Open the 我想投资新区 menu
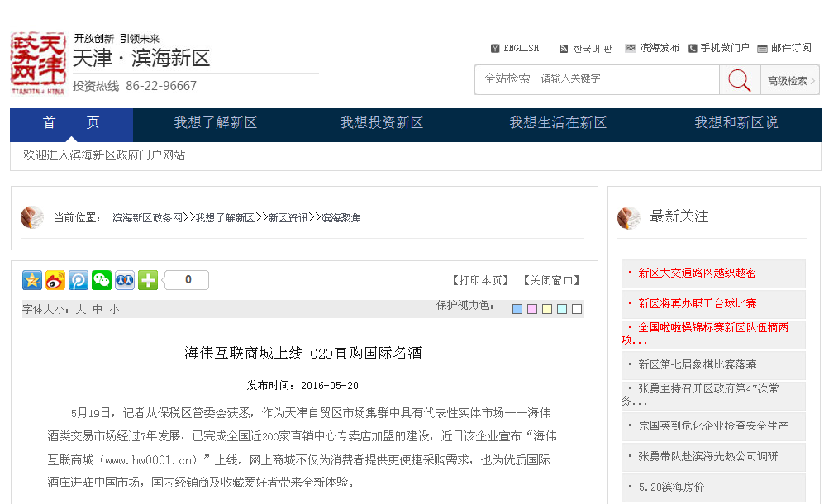Image resolution: width=824 pixels, height=504 pixels. (x=382, y=123)
